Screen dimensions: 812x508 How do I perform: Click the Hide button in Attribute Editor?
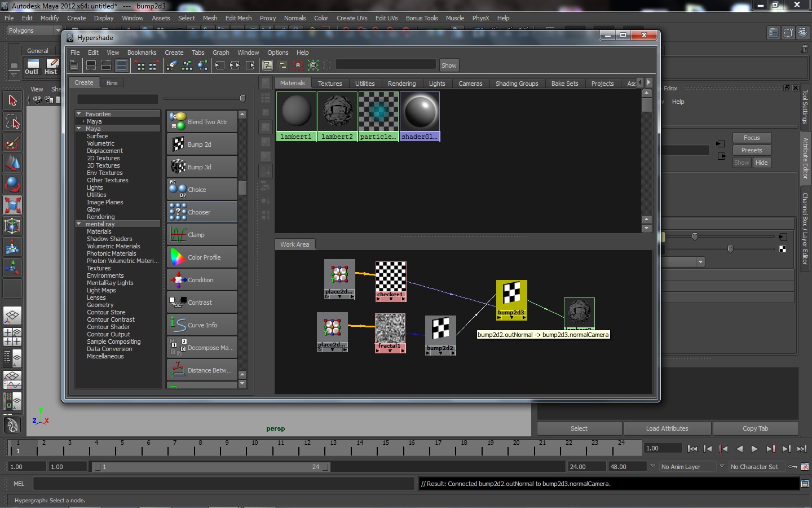tap(762, 163)
